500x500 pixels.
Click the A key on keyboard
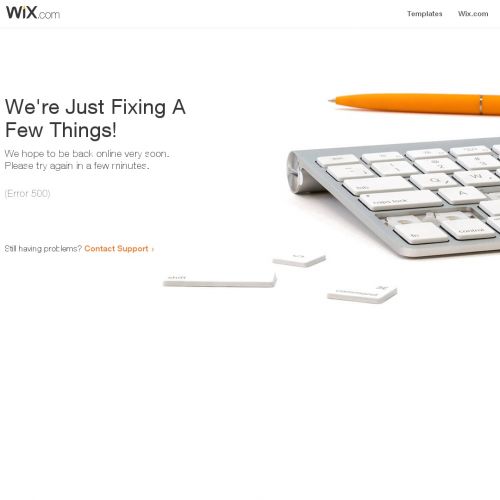[x=461, y=195]
